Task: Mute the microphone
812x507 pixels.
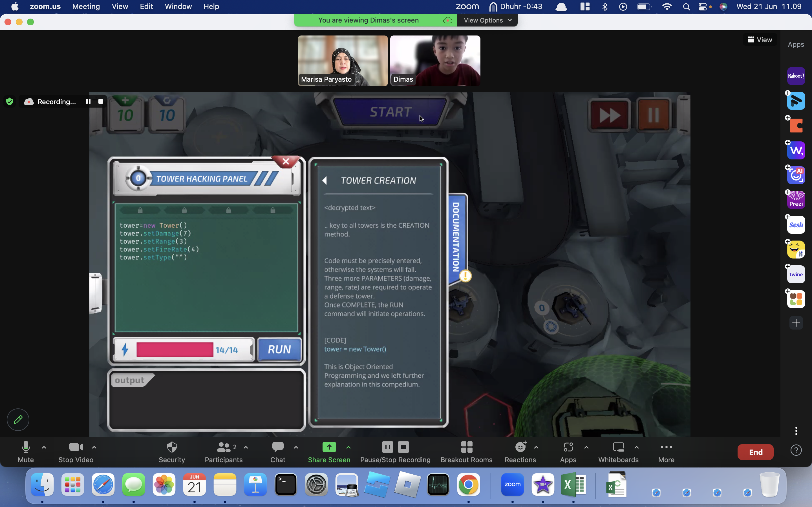Action: click(26, 452)
